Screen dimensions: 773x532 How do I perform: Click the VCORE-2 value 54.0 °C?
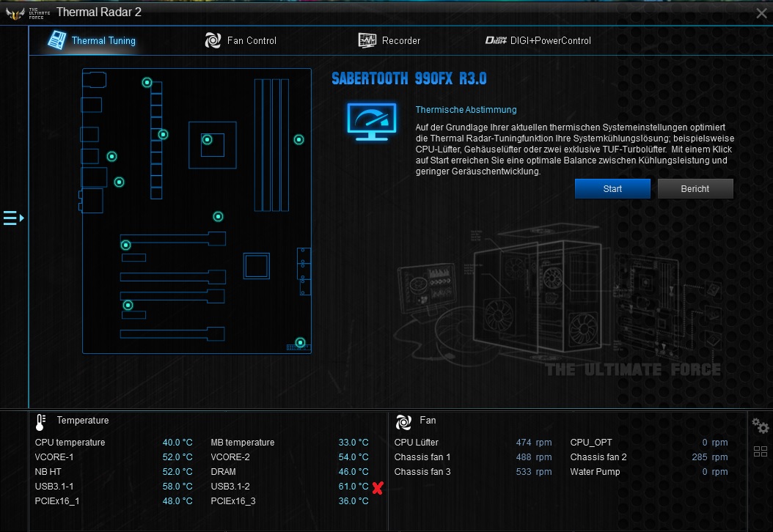click(x=353, y=457)
